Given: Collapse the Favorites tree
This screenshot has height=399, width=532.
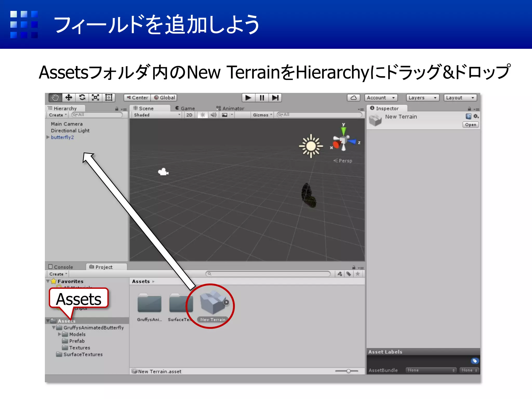Looking at the screenshot, I should [x=48, y=281].
